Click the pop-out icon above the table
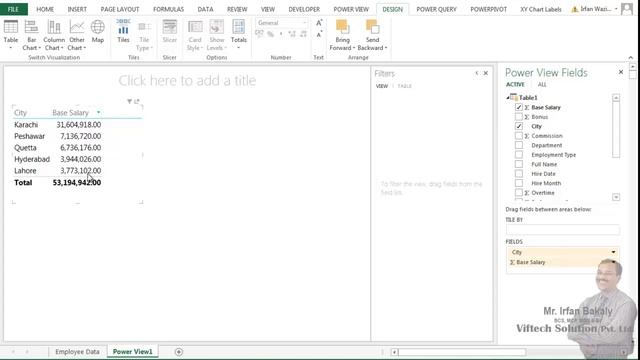 point(137,101)
